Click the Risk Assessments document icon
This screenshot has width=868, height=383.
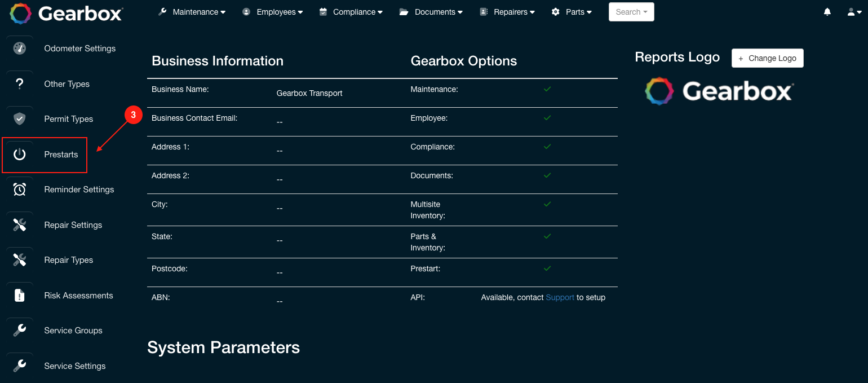coord(20,296)
